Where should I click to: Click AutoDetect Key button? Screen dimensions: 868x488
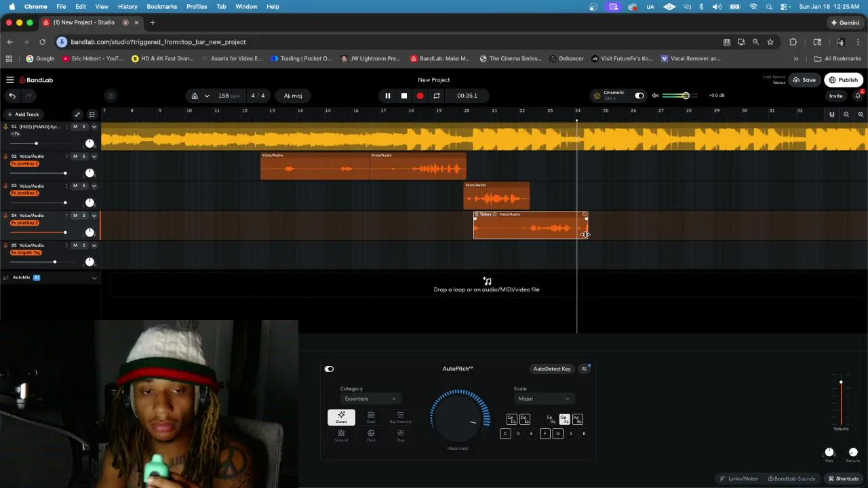[x=552, y=369]
